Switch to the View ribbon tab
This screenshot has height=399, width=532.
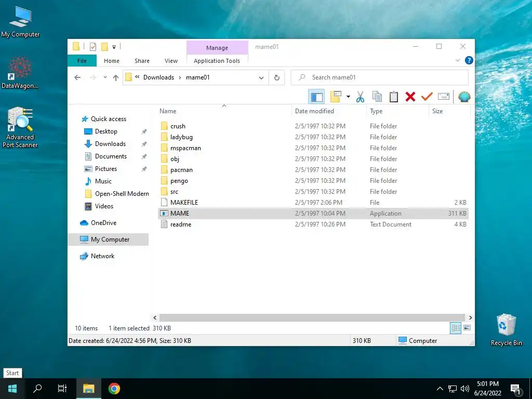(x=171, y=61)
